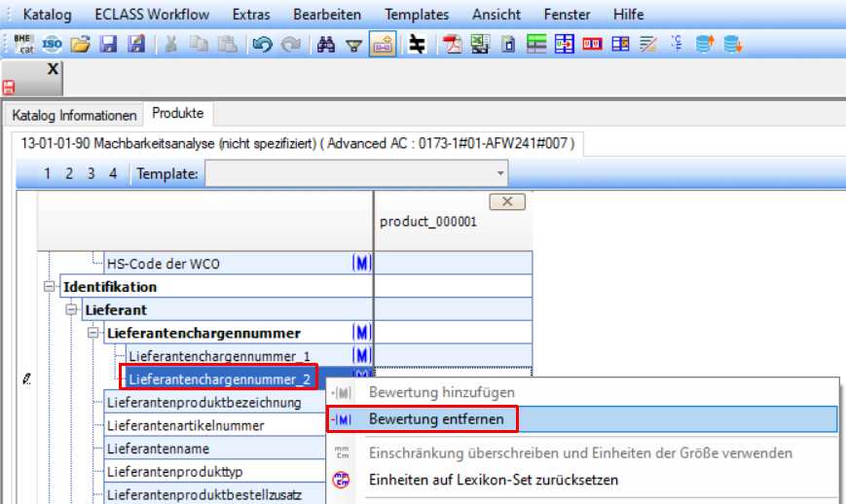Select the 13-01-01-90 Machbarkeitsanalyse class tab
846x504 pixels.
[297, 144]
